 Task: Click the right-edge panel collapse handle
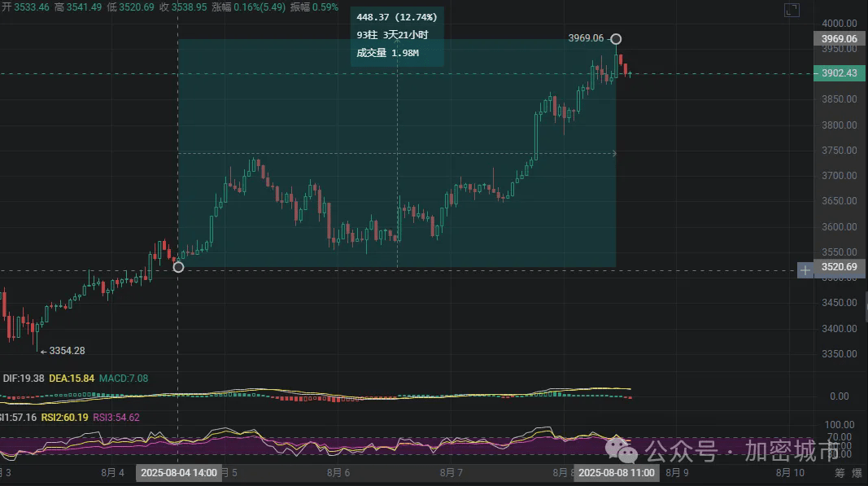[866, 308]
